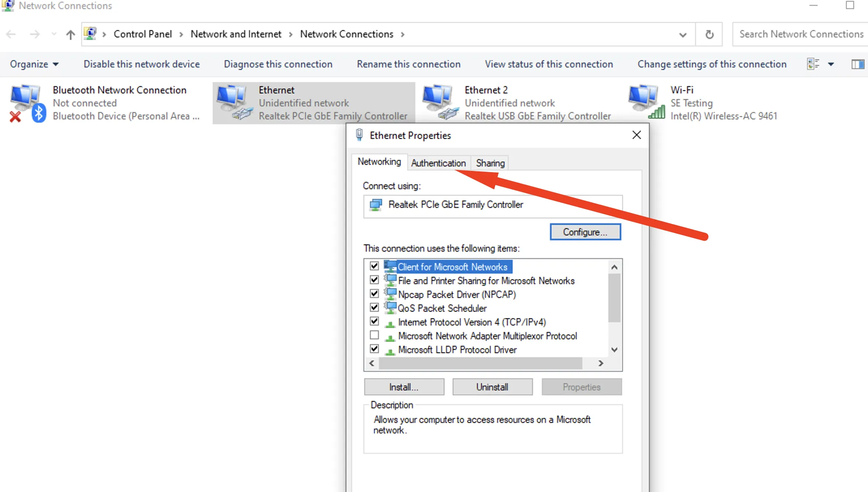The image size is (868, 492).
Task: Select the Ethernet 2 adapter icon
Action: 440,102
